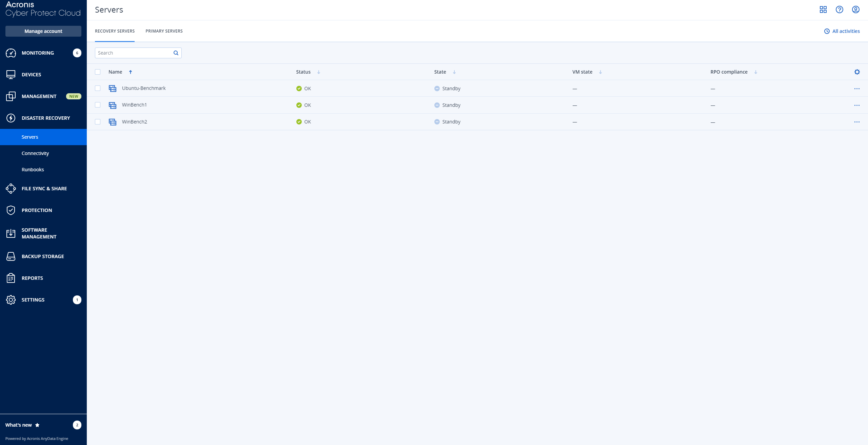Open actions menu for Ubuntu-Benchmark

pyautogui.click(x=857, y=89)
